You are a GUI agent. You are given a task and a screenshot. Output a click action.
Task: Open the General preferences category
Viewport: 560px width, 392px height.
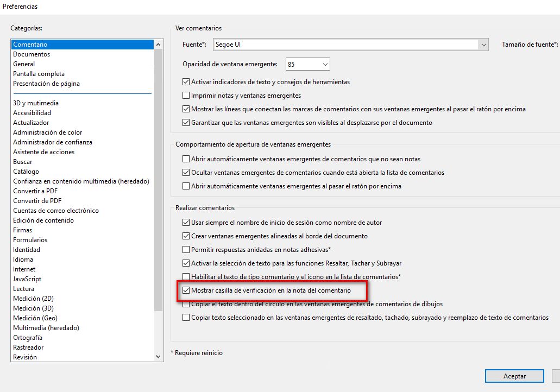24,64
